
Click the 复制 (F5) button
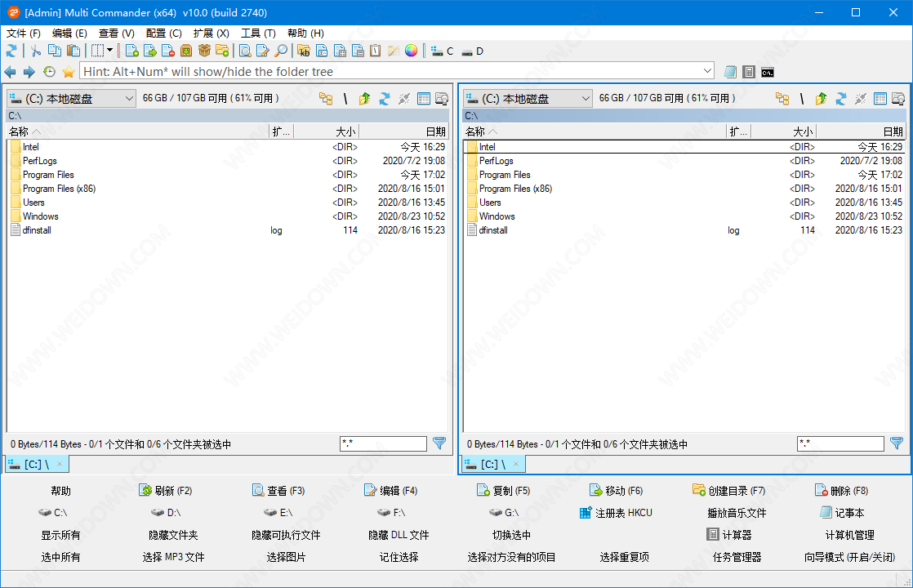(x=504, y=491)
